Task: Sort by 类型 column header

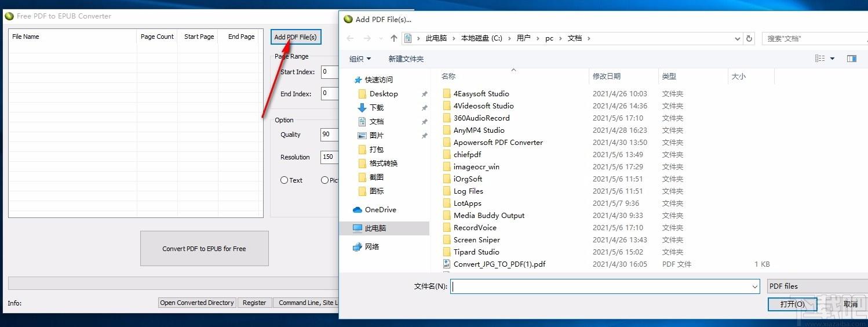Action: [x=669, y=76]
